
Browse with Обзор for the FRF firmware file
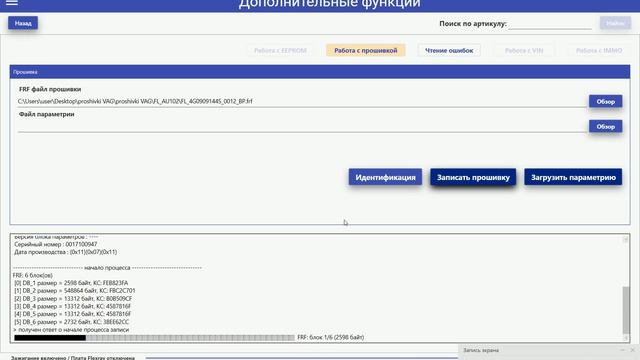(x=605, y=102)
